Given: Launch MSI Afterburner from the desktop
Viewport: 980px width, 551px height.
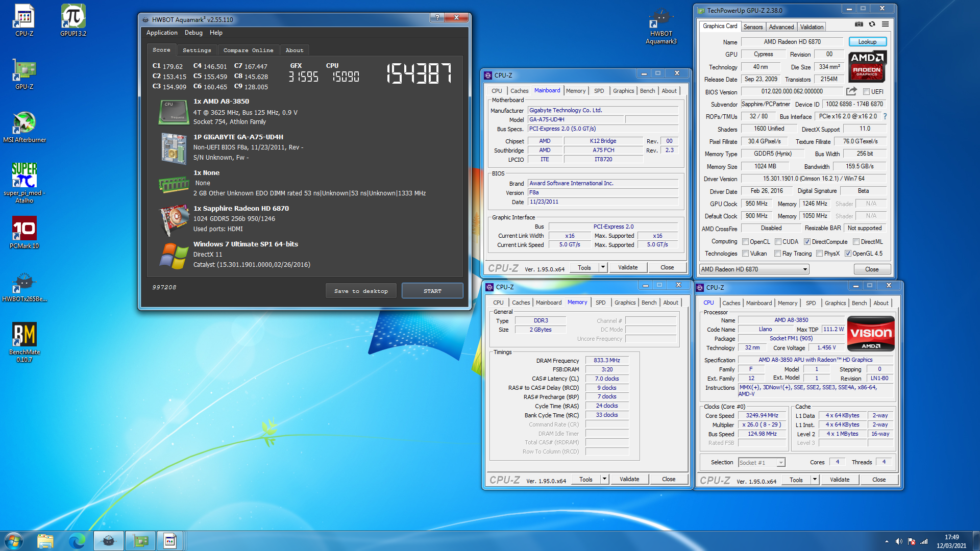Looking at the screenshot, I should (x=24, y=127).
